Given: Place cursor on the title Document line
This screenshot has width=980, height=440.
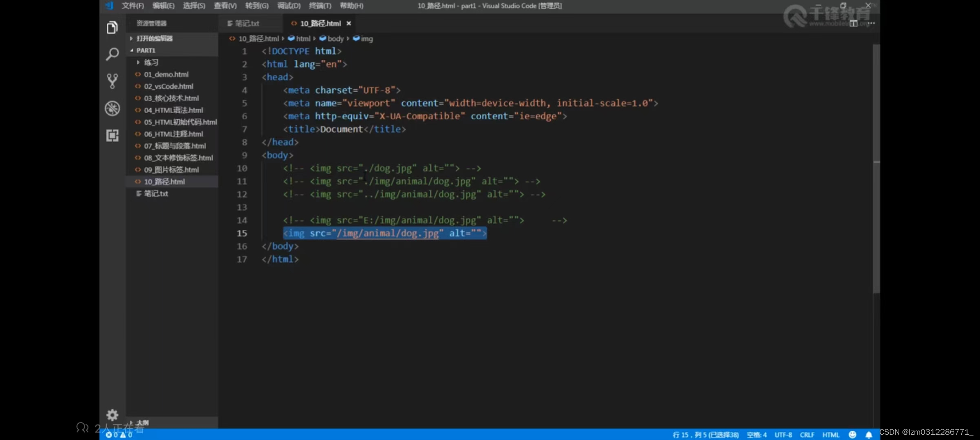Looking at the screenshot, I should point(344,129).
